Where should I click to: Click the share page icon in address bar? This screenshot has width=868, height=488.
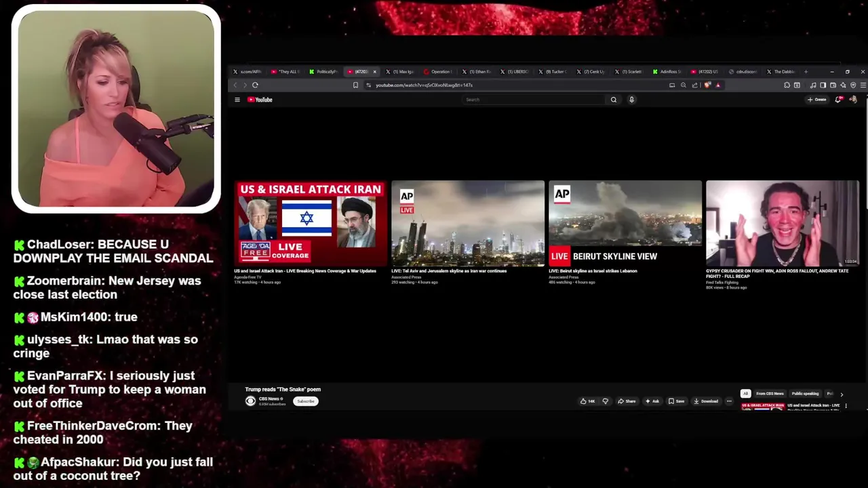click(x=694, y=85)
